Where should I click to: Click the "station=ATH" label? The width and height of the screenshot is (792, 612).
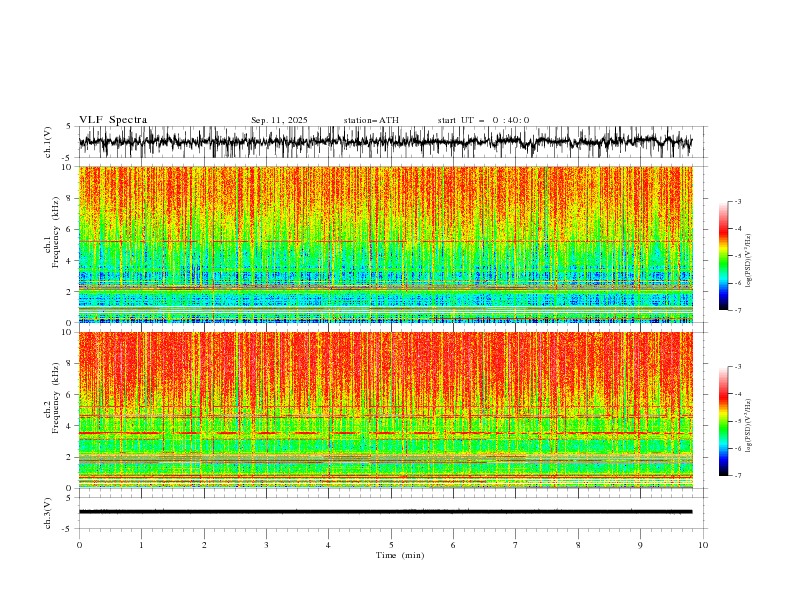coord(371,120)
